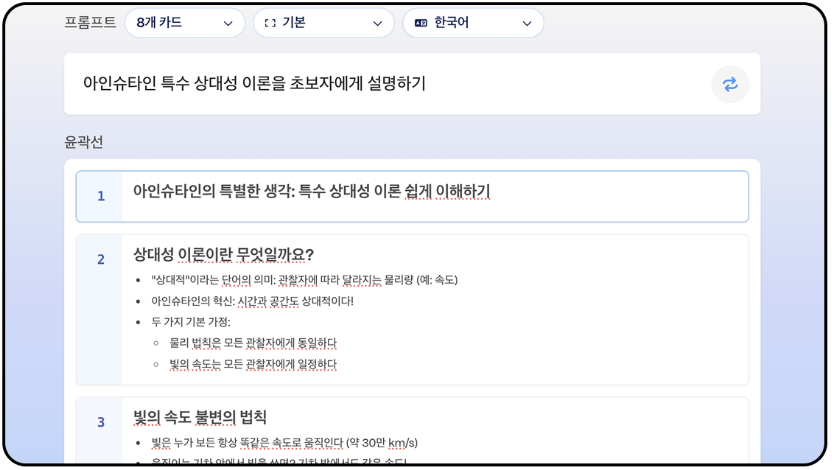Click card 2 heading 상대성 이론이란 무엇일까요?

(x=223, y=255)
